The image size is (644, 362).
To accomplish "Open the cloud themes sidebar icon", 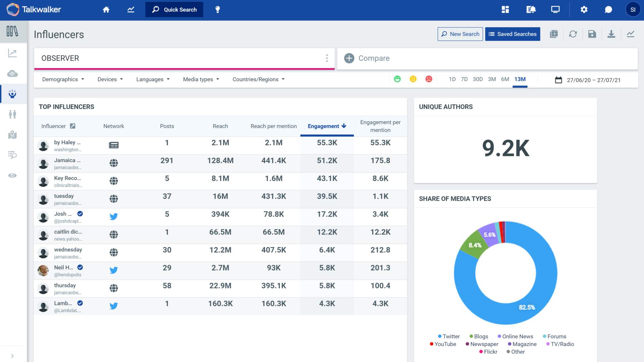I will click(x=12, y=73).
